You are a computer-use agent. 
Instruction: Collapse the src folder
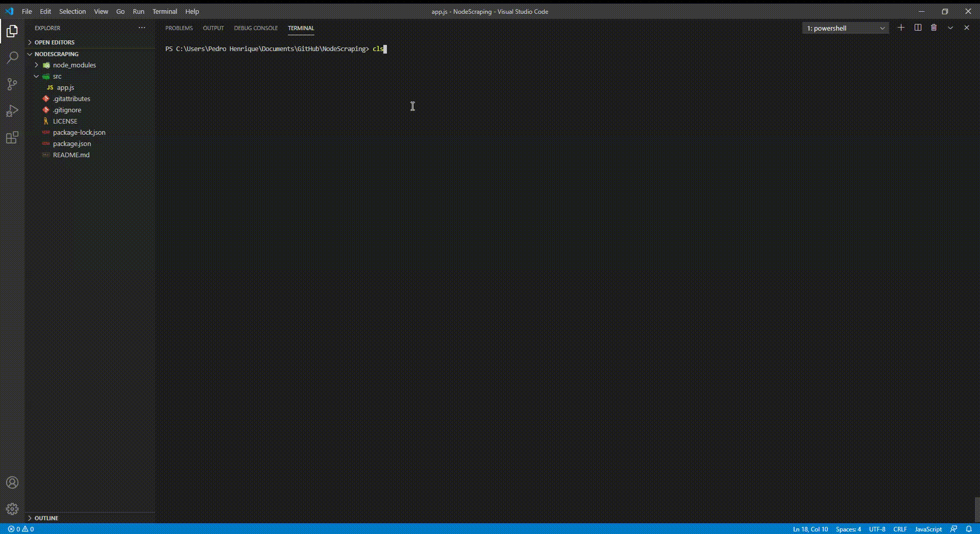pos(36,76)
